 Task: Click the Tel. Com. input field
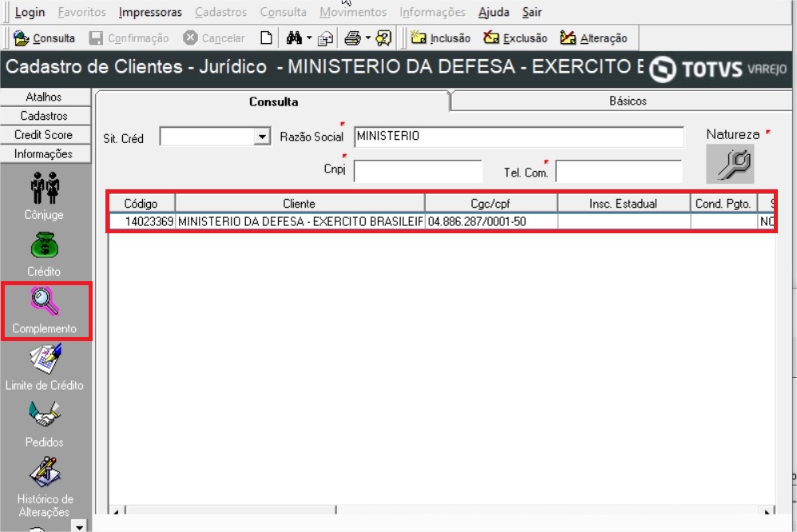619,171
